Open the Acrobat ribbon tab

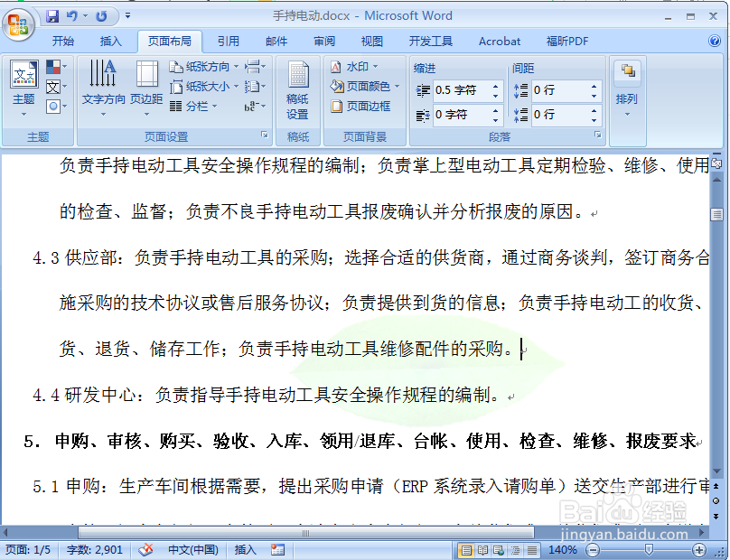tap(500, 40)
